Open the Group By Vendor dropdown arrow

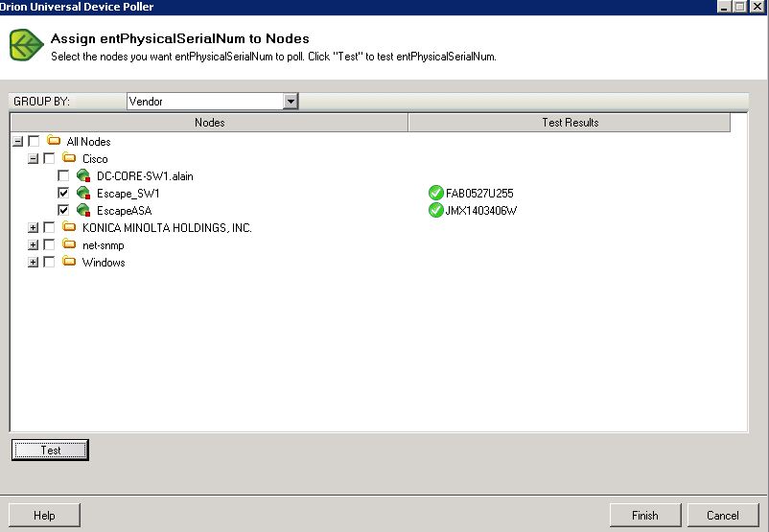click(x=291, y=102)
